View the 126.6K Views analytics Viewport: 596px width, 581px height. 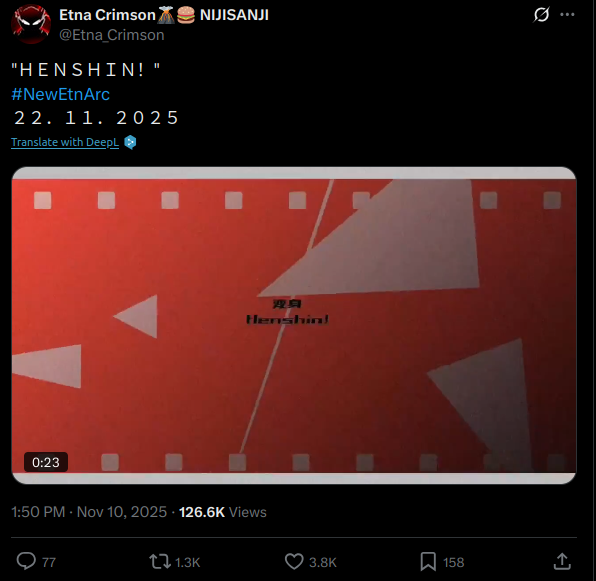[223, 512]
